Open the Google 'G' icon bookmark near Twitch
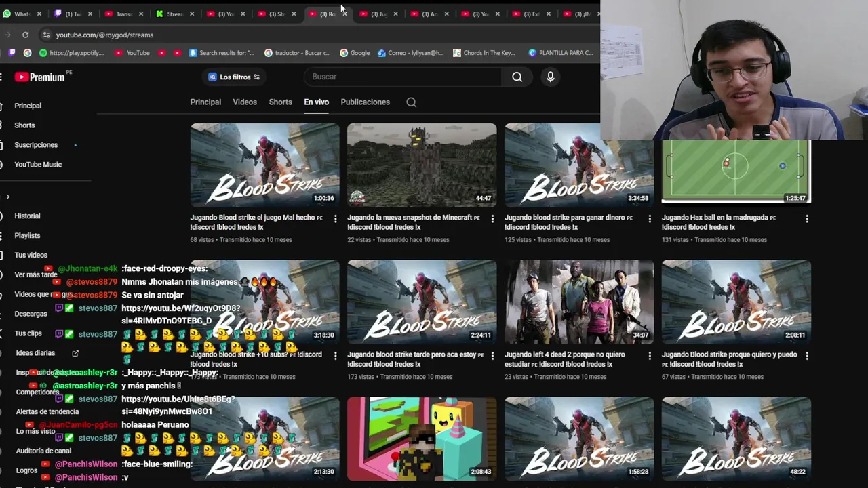Image resolution: width=868 pixels, height=488 pixels. click(27, 52)
